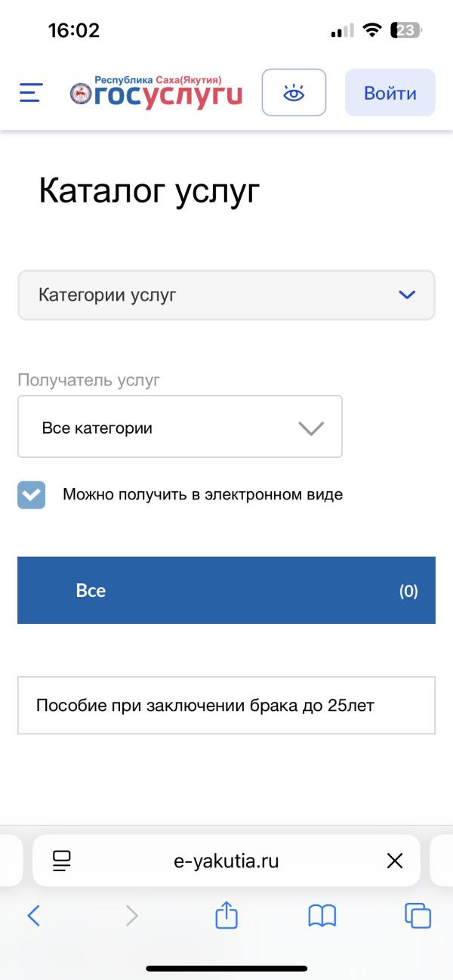Uncheck Можно получить в электронном виде
Screen dimensions: 453x980
point(31,495)
